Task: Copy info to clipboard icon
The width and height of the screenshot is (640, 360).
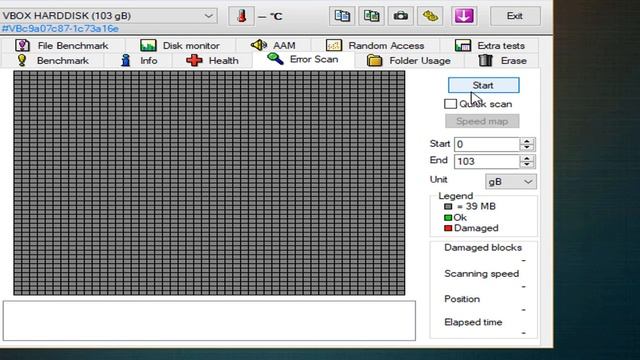Action: click(342, 16)
